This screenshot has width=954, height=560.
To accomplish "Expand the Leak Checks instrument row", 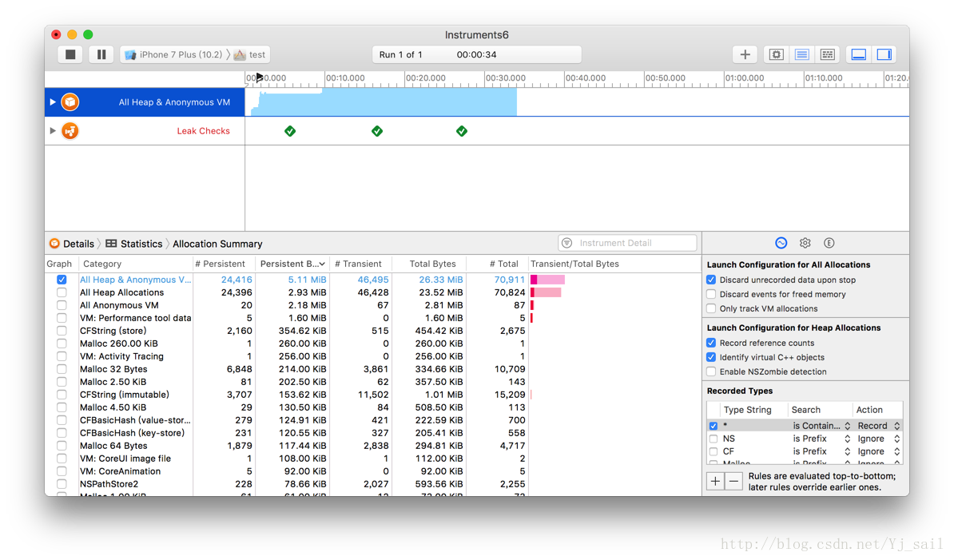I will 53,131.
